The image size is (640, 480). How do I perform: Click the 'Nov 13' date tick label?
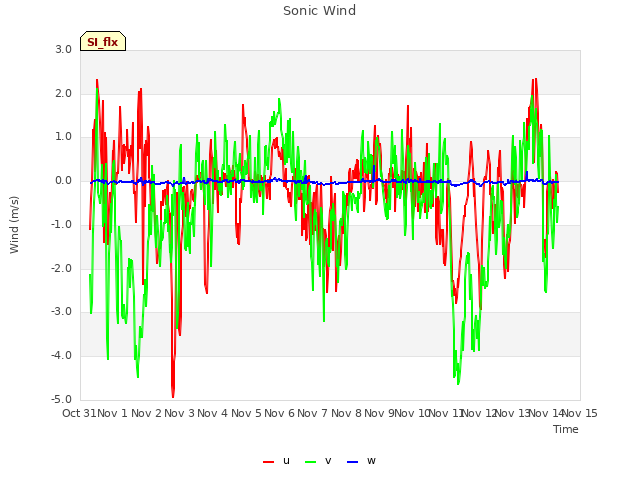[x=513, y=413]
